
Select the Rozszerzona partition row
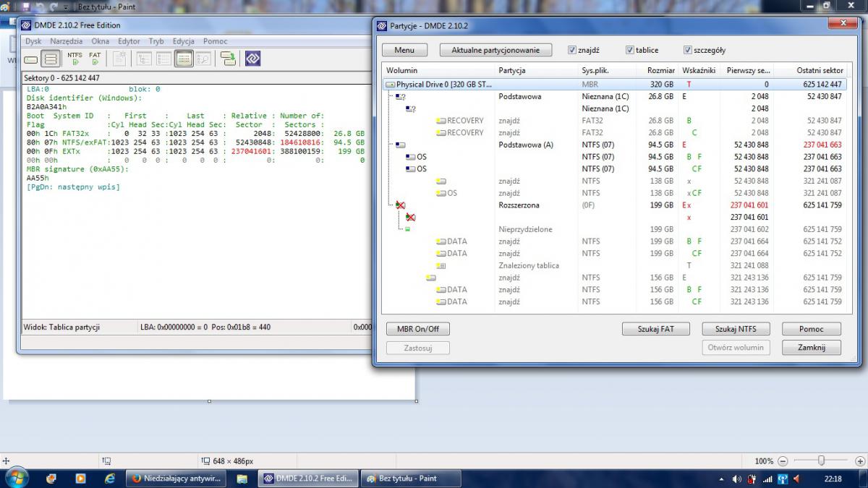click(x=615, y=205)
